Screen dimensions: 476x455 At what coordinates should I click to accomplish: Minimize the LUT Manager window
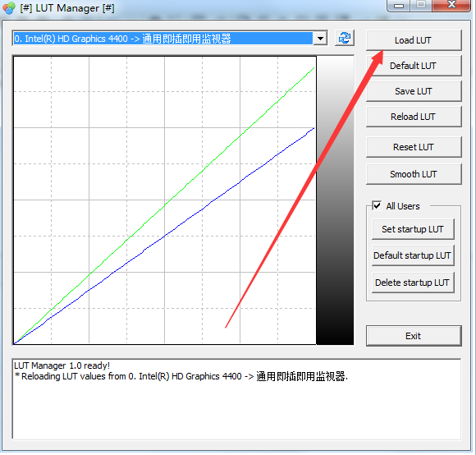pyautogui.click(x=399, y=6)
